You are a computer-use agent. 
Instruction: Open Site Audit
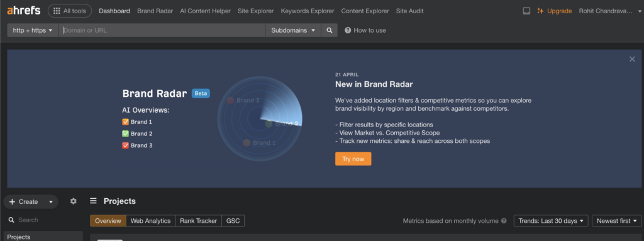[x=410, y=11]
